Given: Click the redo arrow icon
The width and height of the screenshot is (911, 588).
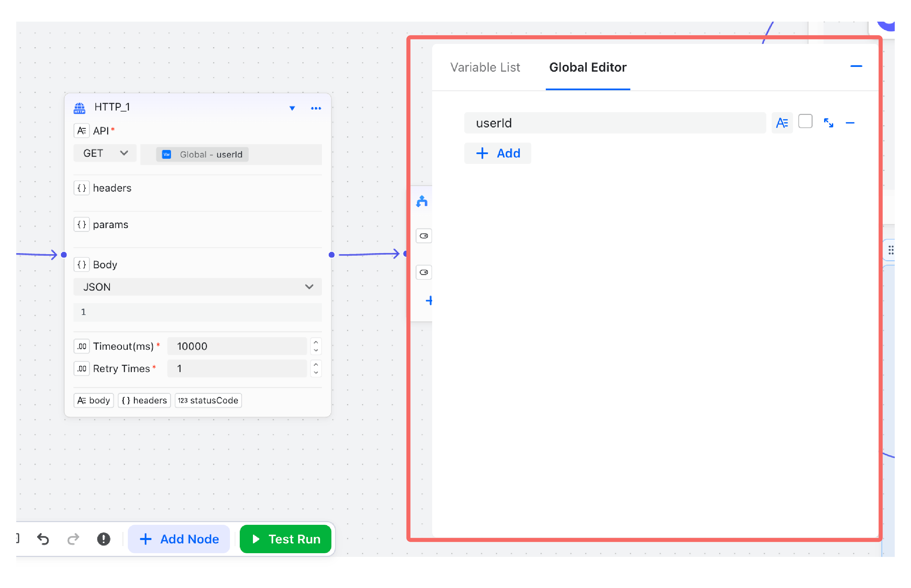Looking at the screenshot, I should [x=73, y=539].
